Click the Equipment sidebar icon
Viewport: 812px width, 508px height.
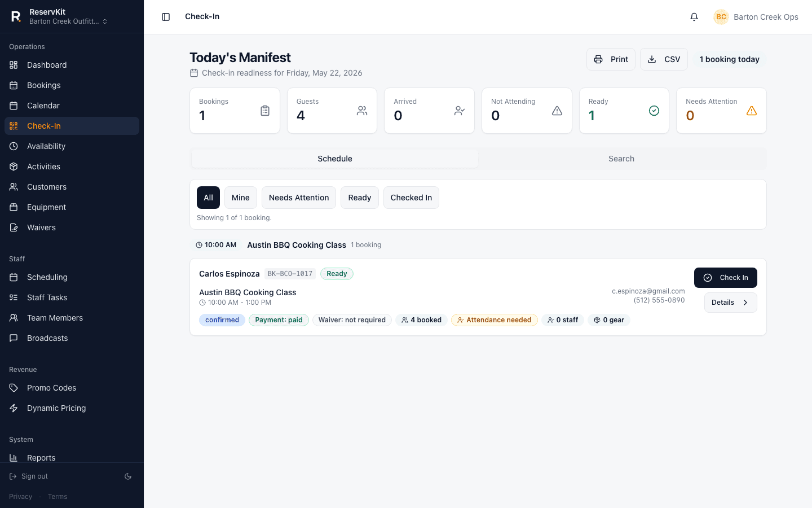pyautogui.click(x=14, y=207)
